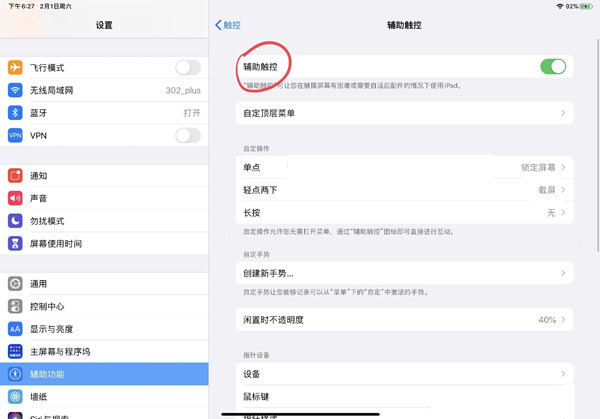Open chevron on 单点 row

563,167
